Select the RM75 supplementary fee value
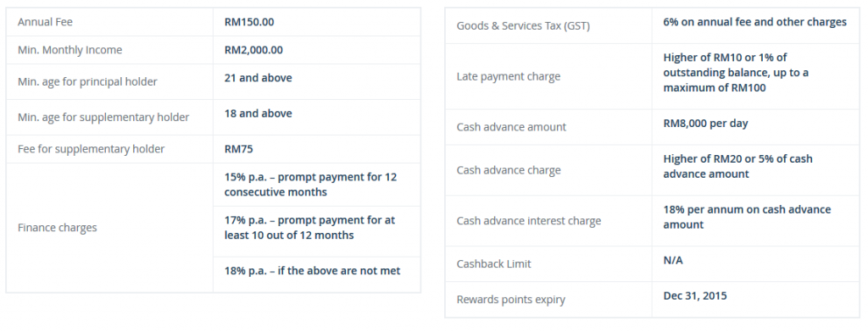Viewport: 868px width, 332px height. tap(238, 149)
